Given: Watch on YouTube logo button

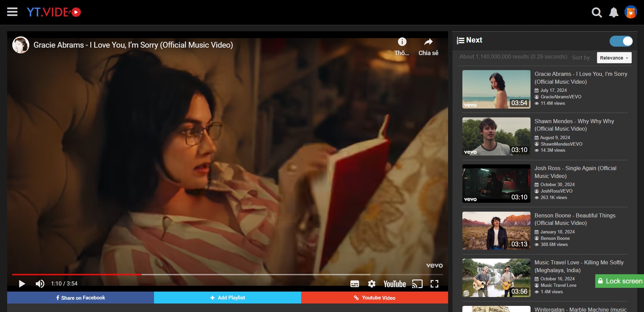Looking at the screenshot, I should click(395, 284).
